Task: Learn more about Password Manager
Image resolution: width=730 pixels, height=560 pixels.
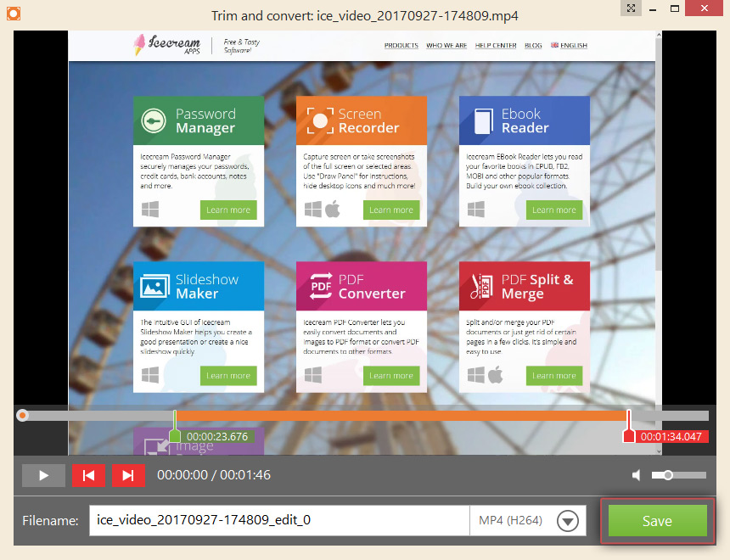Action: 228,210
